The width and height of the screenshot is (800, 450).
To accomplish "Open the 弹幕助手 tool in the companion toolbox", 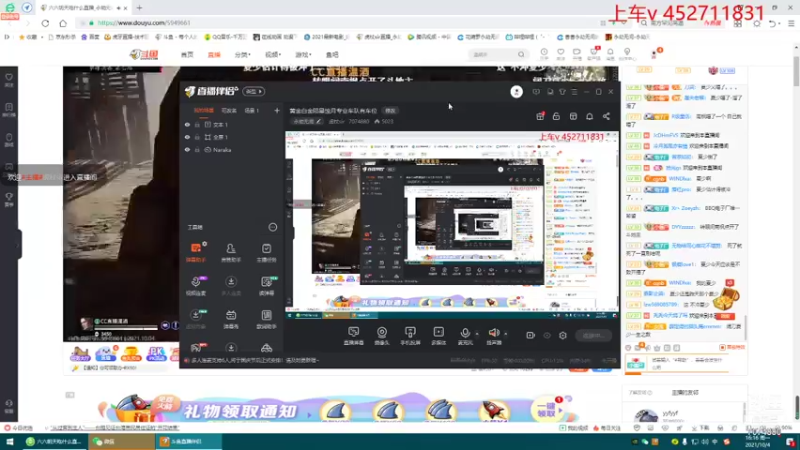I will pos(196,252).
